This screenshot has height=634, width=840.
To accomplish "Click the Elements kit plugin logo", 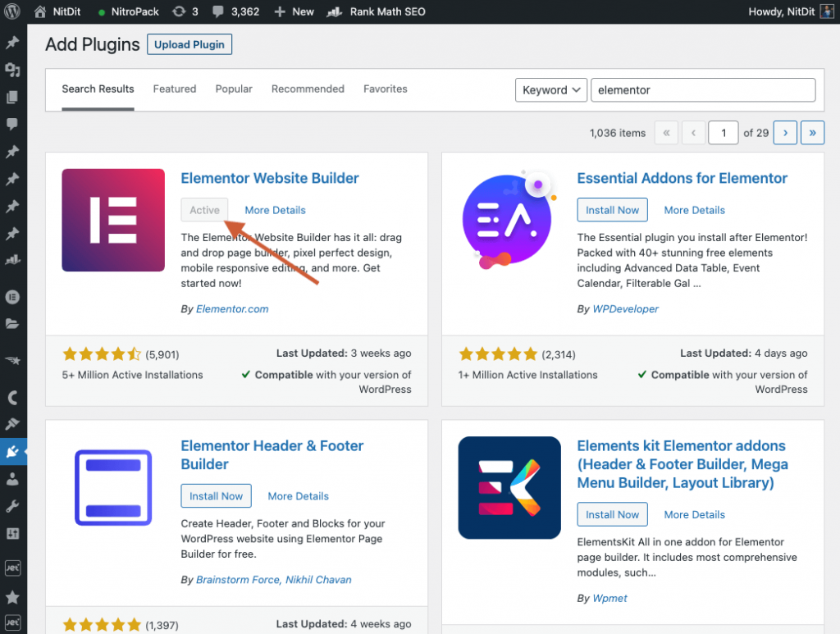I will (x=509, y=488).
